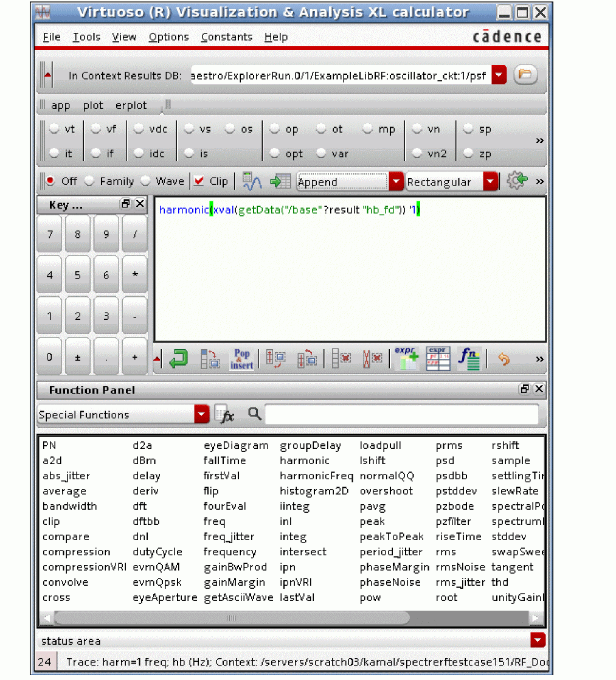This screenshot has height=680, width=616.
Task: Click the keypad 0 button
Action: click(x=49, y=358)
